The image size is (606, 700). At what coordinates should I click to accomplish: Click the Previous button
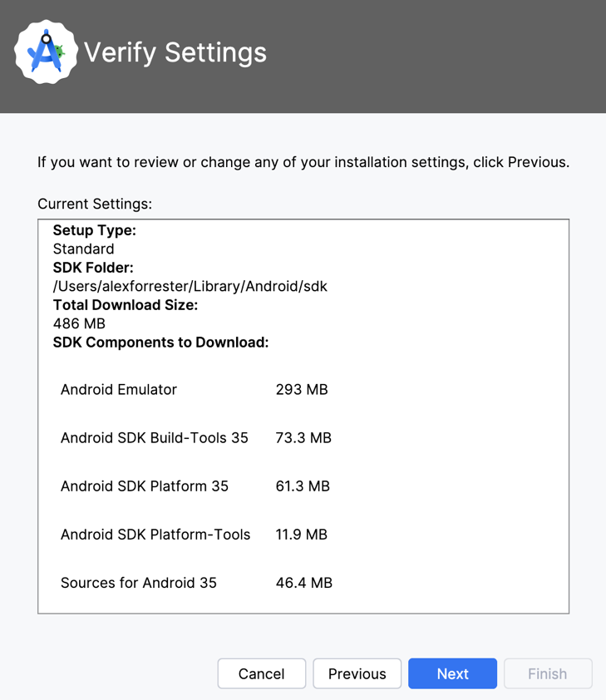[357, 673]
